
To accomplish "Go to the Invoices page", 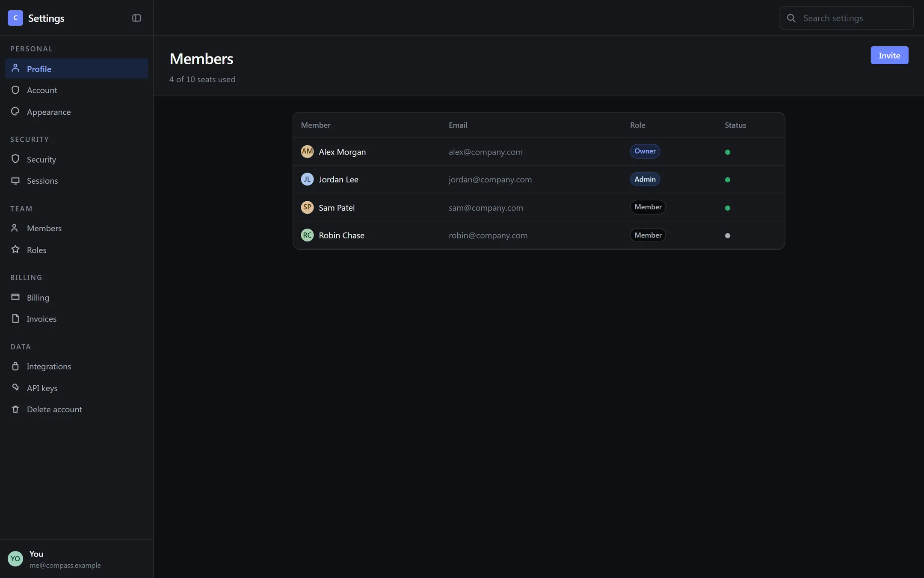I will point(77,319).
